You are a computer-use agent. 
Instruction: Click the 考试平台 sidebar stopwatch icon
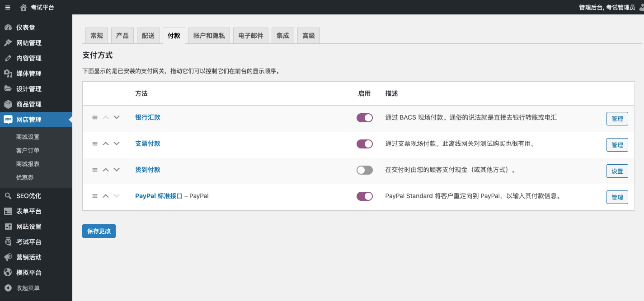pyautogui.click(x=8, y=242)
